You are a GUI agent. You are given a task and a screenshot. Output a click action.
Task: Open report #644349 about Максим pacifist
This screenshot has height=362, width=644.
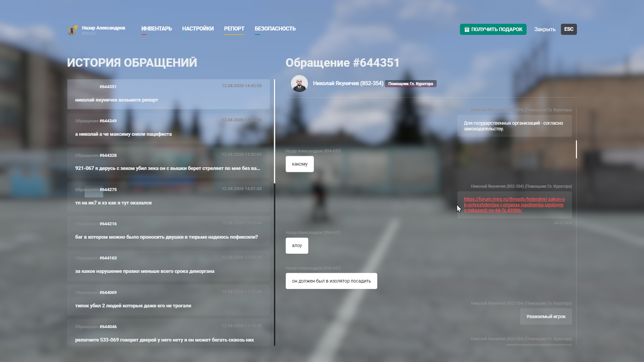pos(168,128)
